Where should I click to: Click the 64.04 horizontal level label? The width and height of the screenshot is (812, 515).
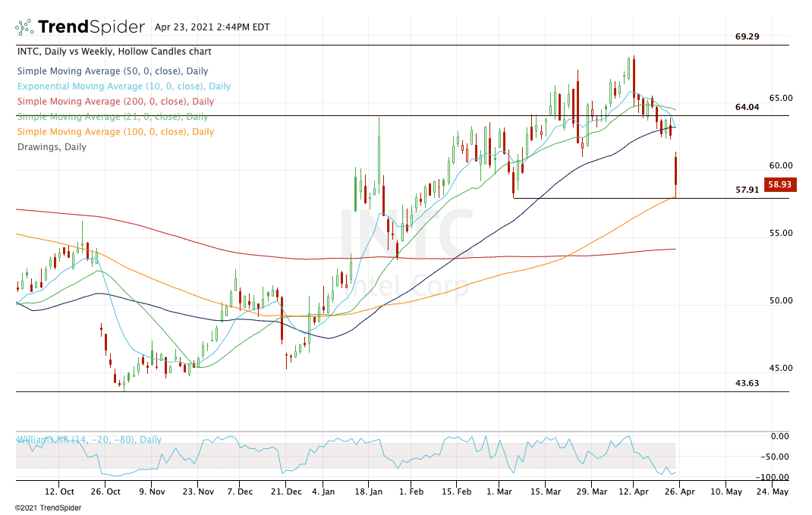point(747,107)
